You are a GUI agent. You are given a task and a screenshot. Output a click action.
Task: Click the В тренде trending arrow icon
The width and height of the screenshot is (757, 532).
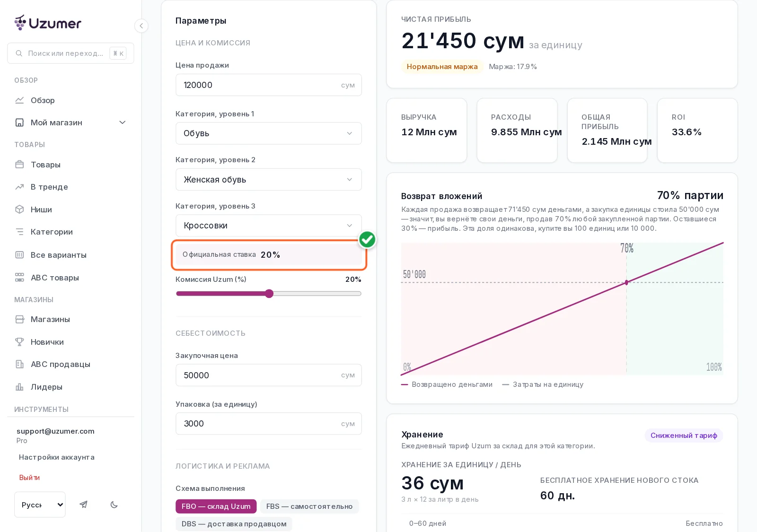[19, 187]
